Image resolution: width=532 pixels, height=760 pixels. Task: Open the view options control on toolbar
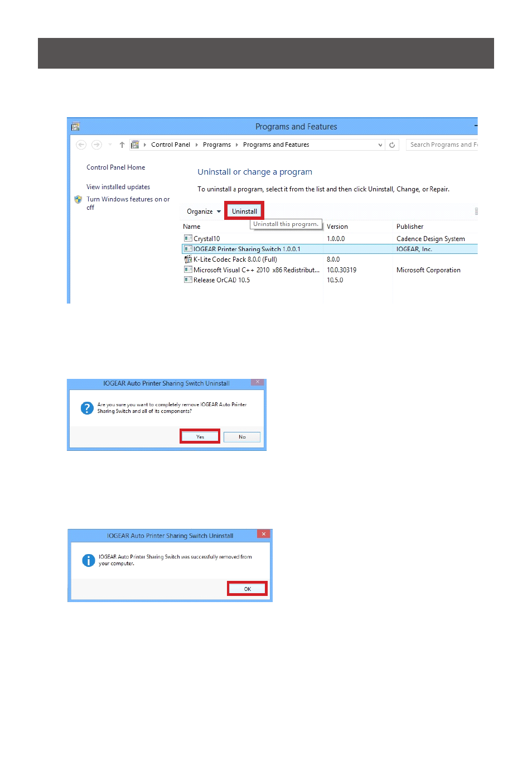pos(476,211)
